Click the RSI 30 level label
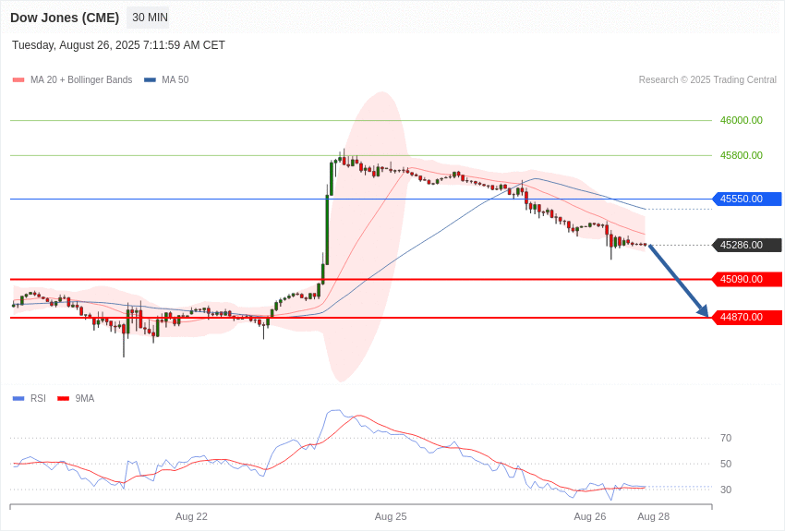The width and height of the screenshot is (785, 532). [x=726, y=490]
